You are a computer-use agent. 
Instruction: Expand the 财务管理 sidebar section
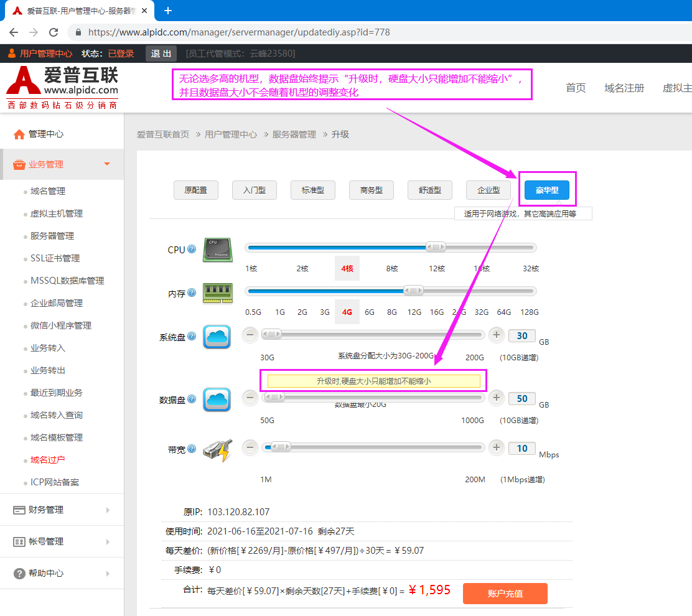(62, 510)
